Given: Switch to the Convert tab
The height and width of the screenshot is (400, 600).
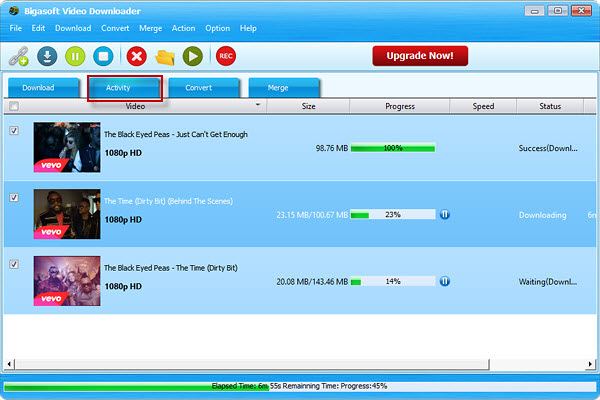Looking at the screenshot, I should (x=204, y=88).
